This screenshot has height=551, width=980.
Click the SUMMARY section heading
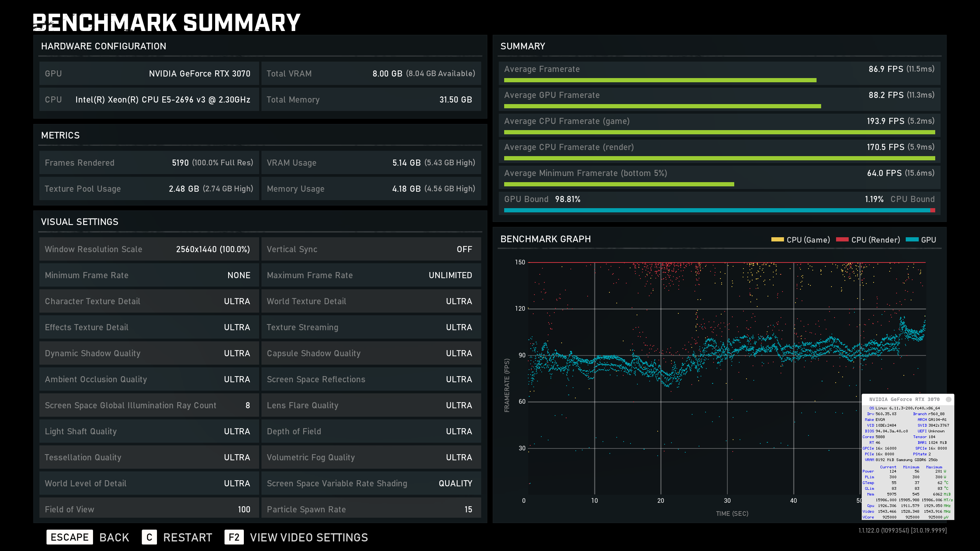523,46
